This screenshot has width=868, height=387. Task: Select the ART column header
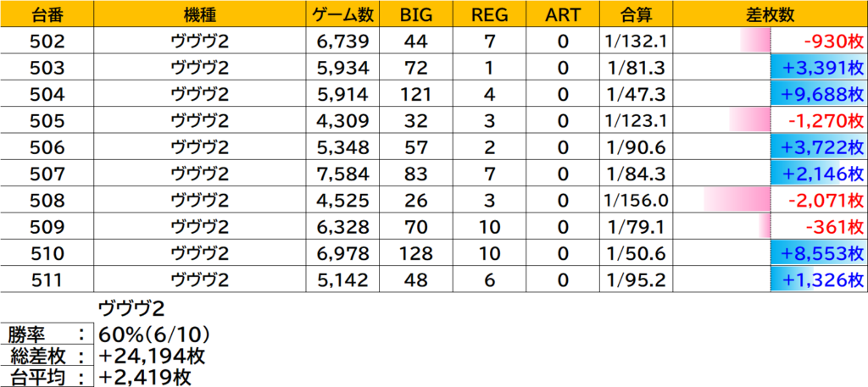(x=562, y=15)
